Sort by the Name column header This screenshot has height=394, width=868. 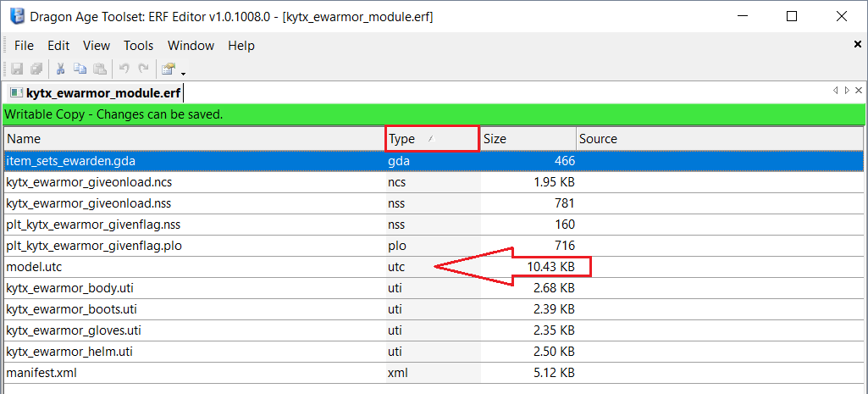pos(194,139)
